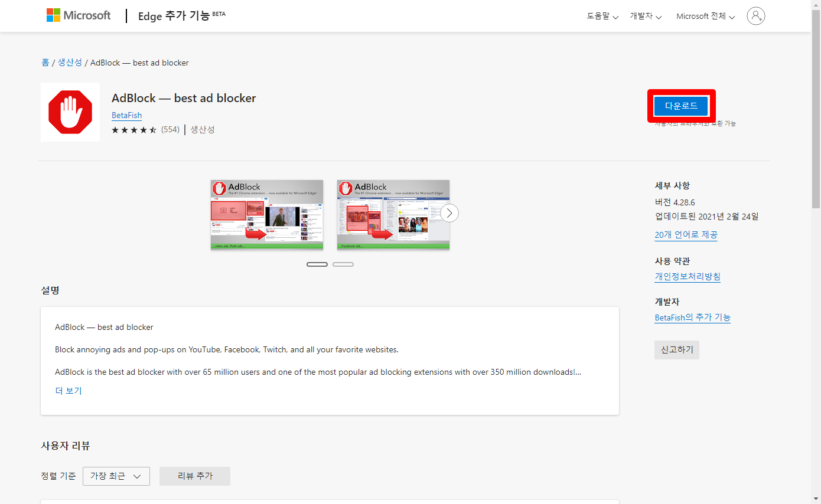Click the Edge 추가 기능 header title
Image resolution: width=821 pixels, height=504 pixels.
coord(181,16)
